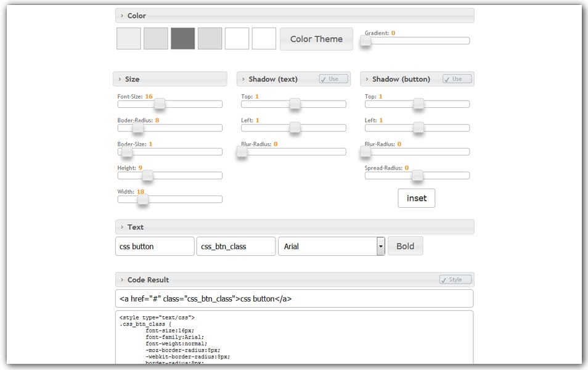This screenshot has height=370, width=588.
Task: Apply Bold formatting to the button text
Action: (x=405, y=245)
